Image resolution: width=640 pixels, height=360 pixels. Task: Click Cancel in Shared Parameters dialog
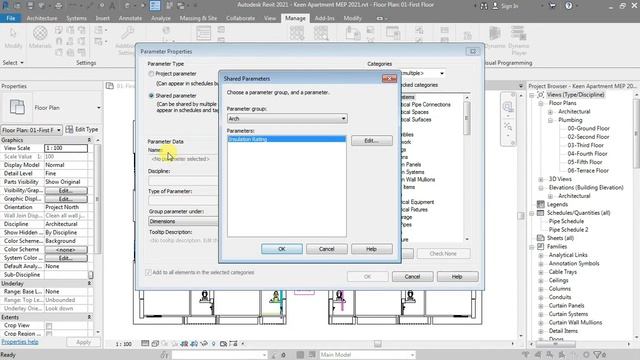pyautogui.click(x=327, y=249)
